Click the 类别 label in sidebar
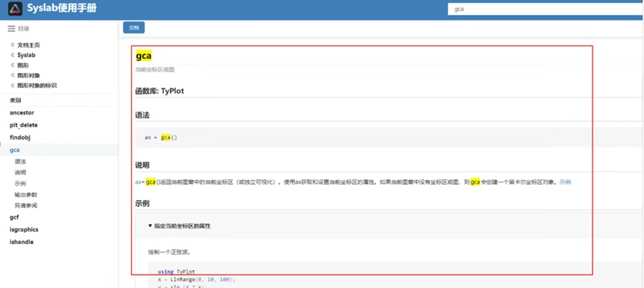 click(x=16, y=100)
